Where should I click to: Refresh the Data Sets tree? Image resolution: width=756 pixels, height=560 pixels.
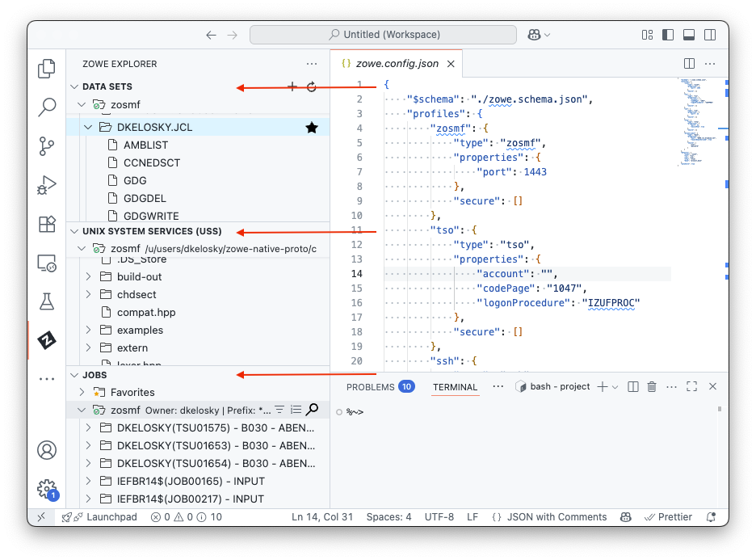coord(312,86)
